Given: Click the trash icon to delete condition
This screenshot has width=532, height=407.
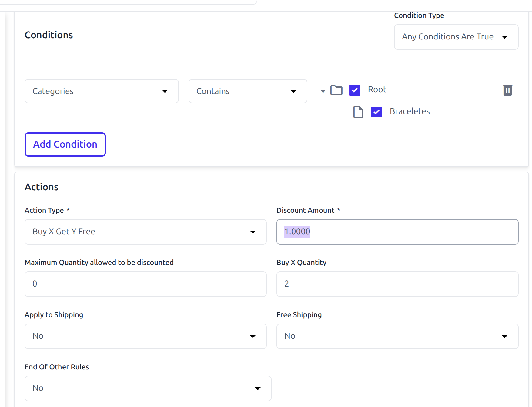Looking at the screenshot, I should click(507, 90).
